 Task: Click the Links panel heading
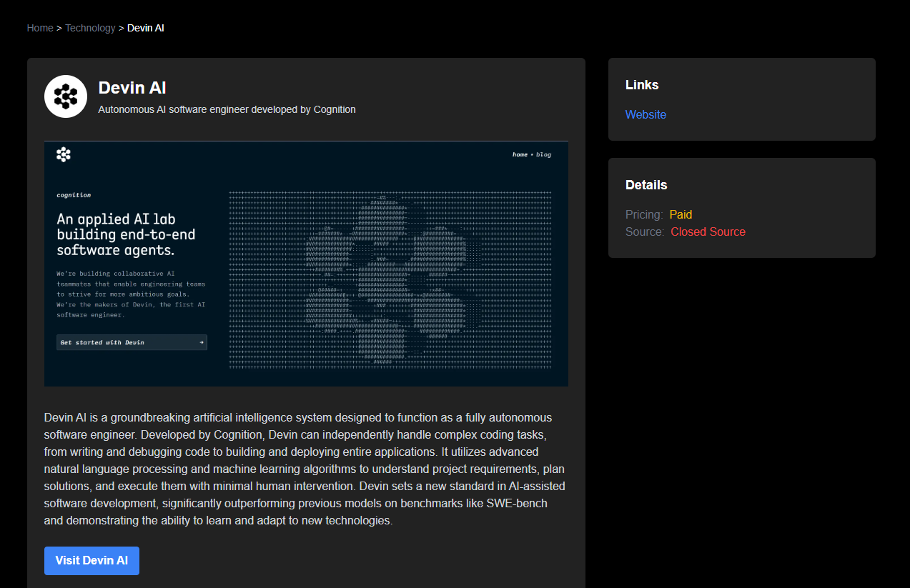[642, 85]
